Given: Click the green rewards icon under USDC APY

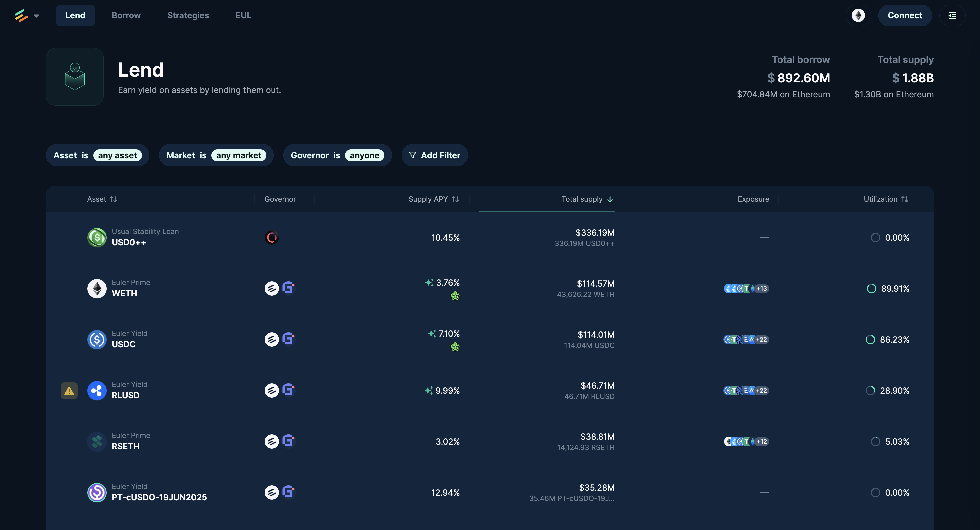Looking at the screenshot, I should pos(455,347).
